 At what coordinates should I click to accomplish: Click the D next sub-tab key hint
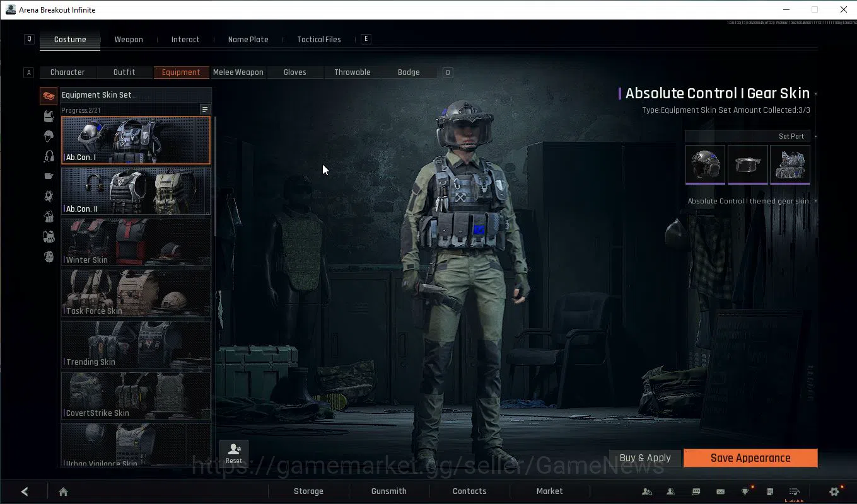pyautogui.click(x=448, y=72)
